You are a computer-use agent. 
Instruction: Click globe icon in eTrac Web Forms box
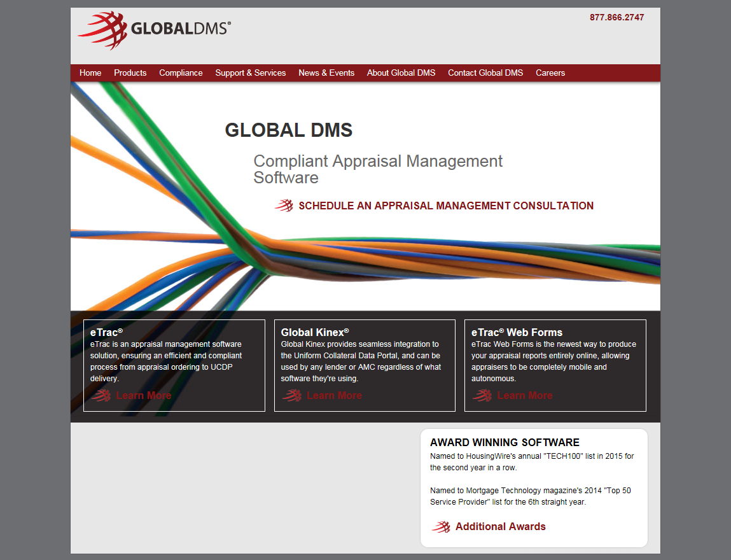point(482,396)
